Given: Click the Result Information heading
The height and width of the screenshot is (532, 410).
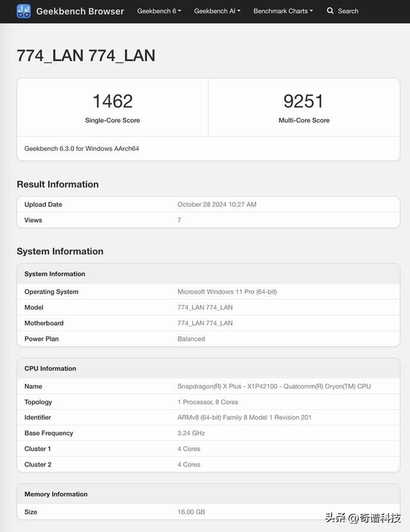Looking at the screenshot, I should (x=58, y=184).
